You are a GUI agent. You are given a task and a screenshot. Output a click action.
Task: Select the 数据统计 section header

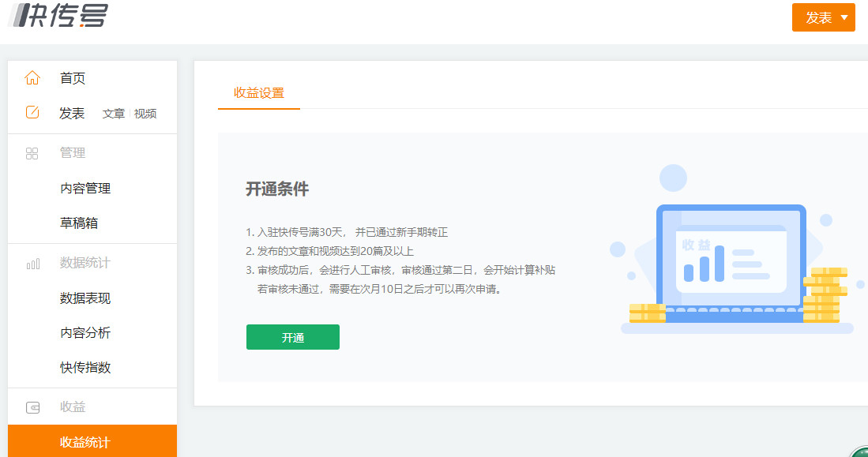pyautogui.click(x=85, y=263)
